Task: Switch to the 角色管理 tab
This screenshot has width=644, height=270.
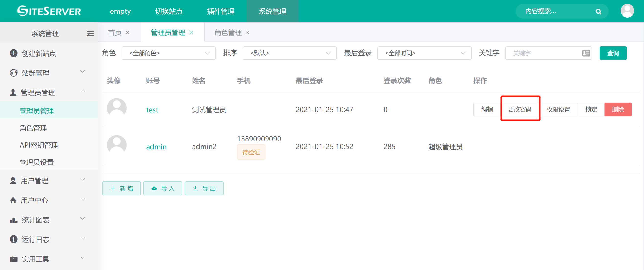Action: 228,32
